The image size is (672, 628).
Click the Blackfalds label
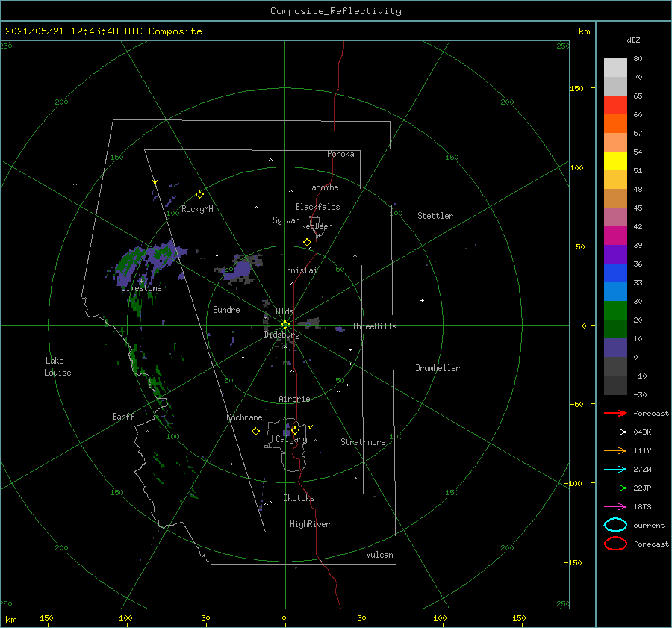[317, 207]
